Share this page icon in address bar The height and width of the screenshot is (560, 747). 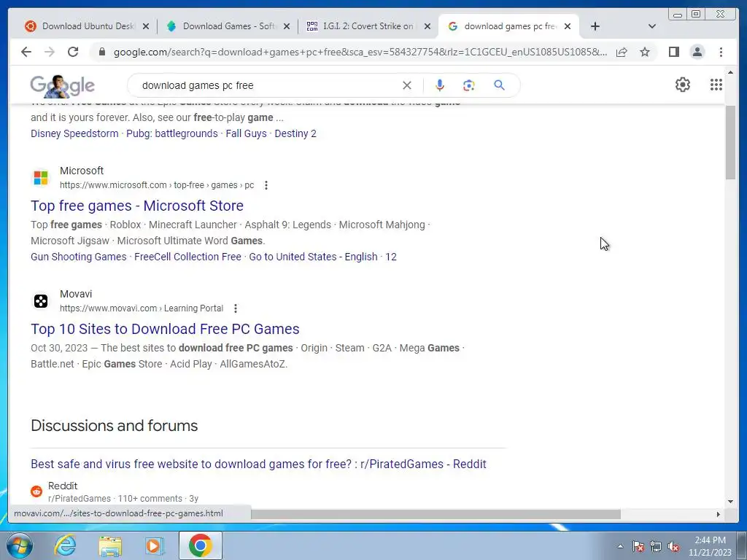pos(622,52)
